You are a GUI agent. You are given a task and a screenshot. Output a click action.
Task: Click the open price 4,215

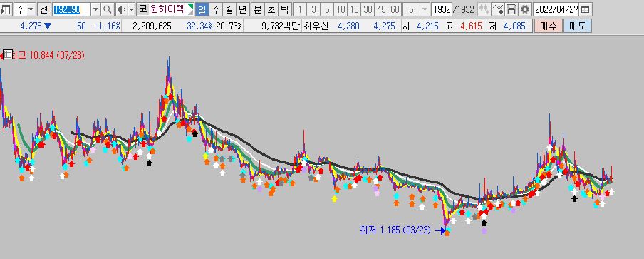[427, 26]
